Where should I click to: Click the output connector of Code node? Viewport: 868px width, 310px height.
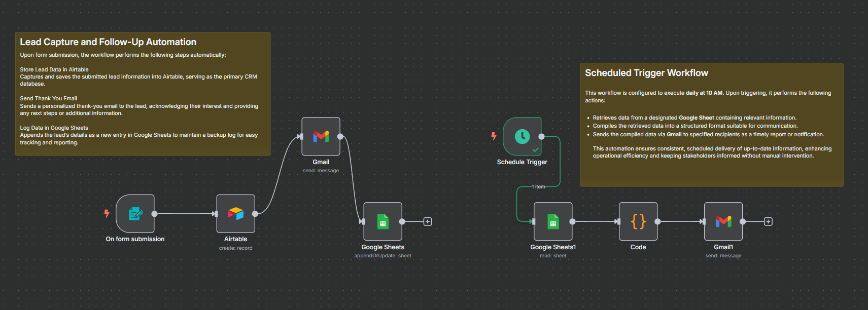(x=657, y=221)
